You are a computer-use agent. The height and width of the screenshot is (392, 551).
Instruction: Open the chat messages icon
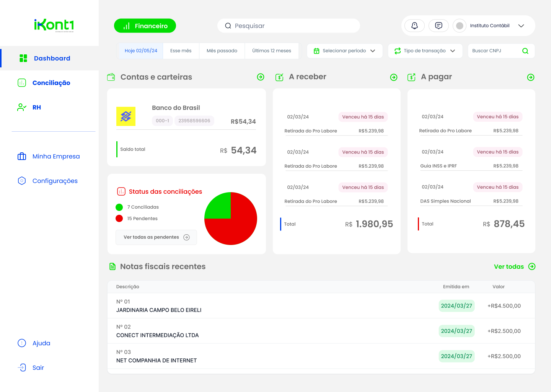(439, 26)
